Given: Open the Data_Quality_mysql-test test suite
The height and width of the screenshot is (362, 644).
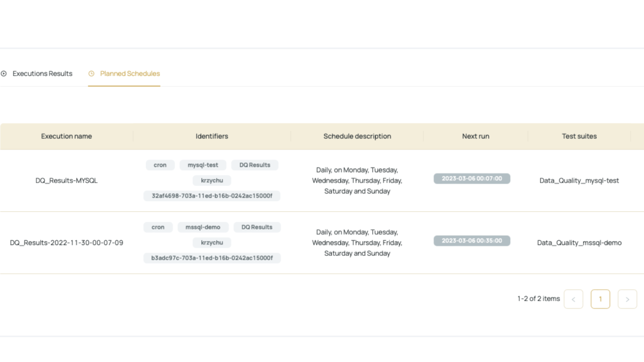Looking at the screenshot, I should pyautogui.click(x=579, y=180).
